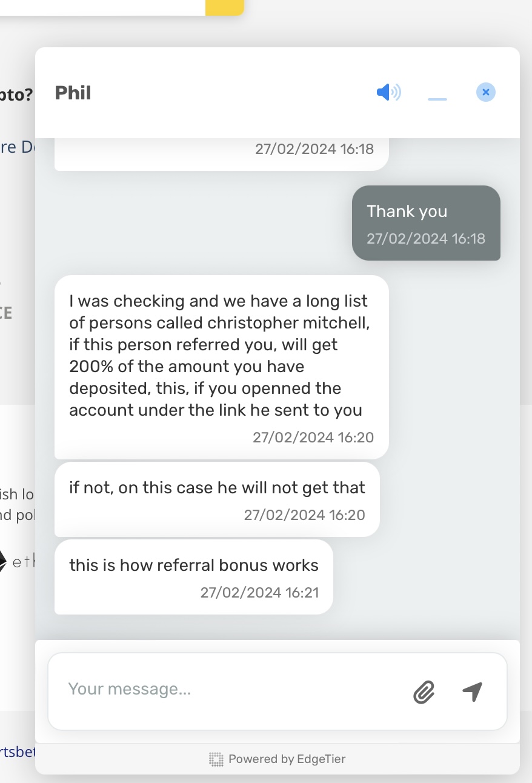Click the yellow button at page top
Image resolution: width=532 pixels, height=783 pixels.
click(225, 7)
